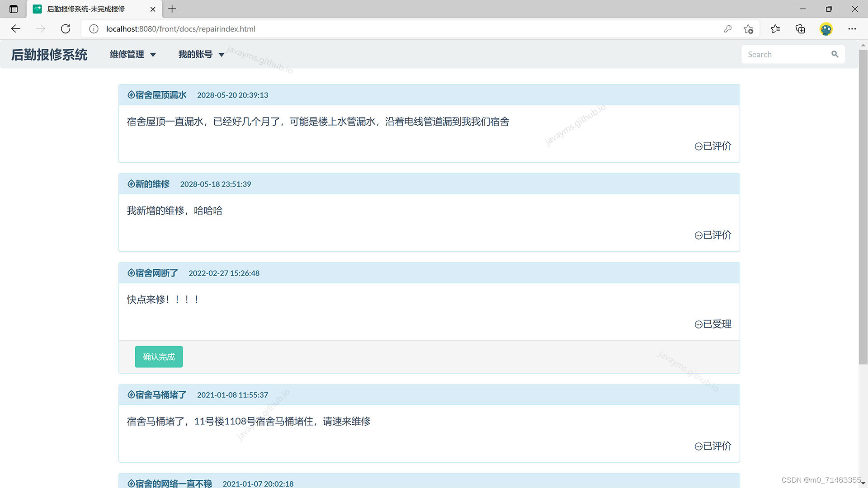Click the back navigation arrow
The image size is (868, 488).
tap(16, 29)
